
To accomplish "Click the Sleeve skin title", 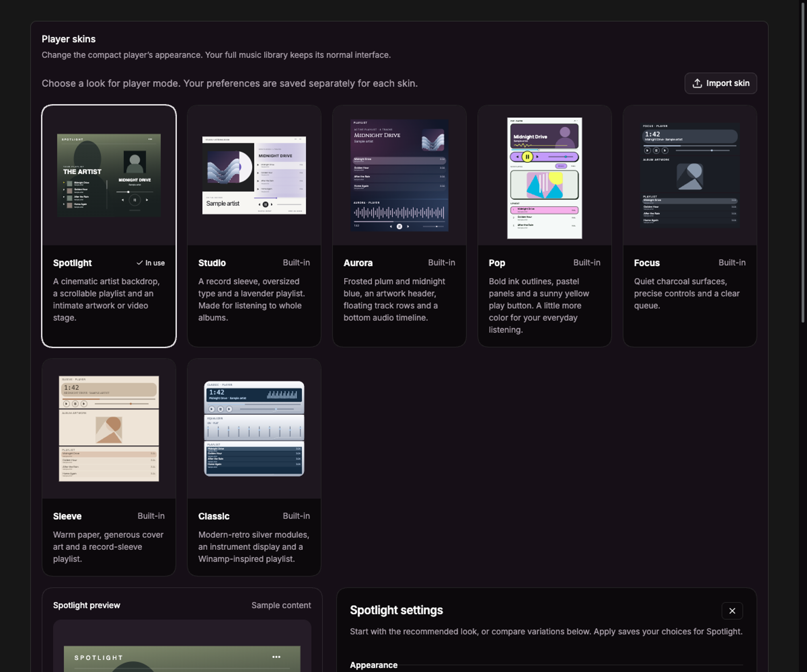I will [x=67, y=516].
